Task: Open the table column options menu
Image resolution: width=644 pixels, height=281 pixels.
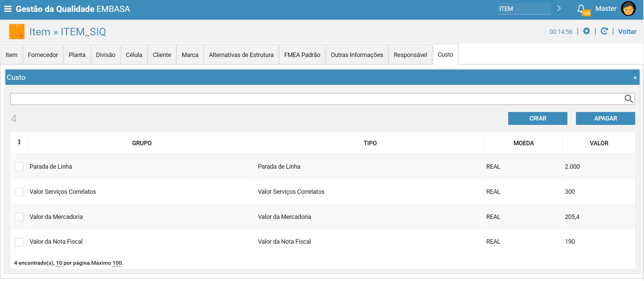Action: (19, 142)
